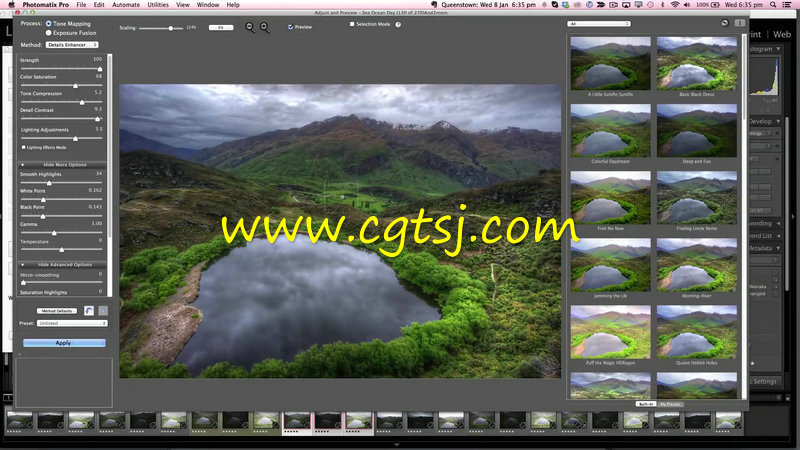The width and height of the screenshot is (800, 450).
Task: Expand the Lightroom Keywording panel triangle
Action: coord(778,223)
